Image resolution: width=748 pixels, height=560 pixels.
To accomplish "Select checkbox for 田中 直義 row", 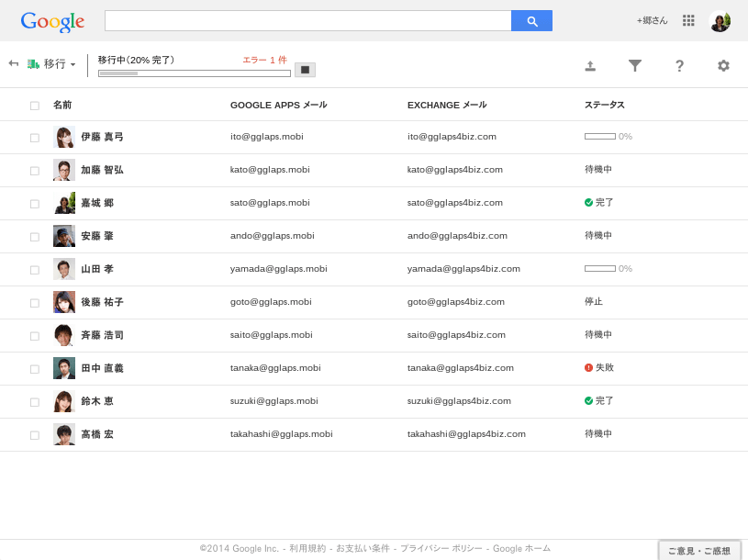I will (x=35, y=369).
